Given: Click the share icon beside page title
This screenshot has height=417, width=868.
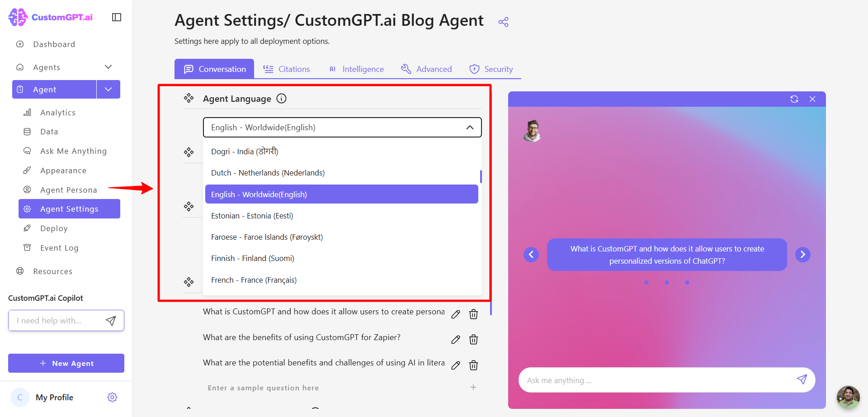Looking at the screenshot, I should [503, 22].
